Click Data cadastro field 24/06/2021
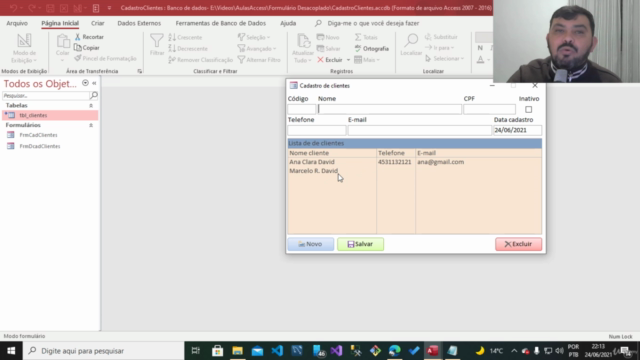This screenshot has width=640, height=360. coord(518,130)
